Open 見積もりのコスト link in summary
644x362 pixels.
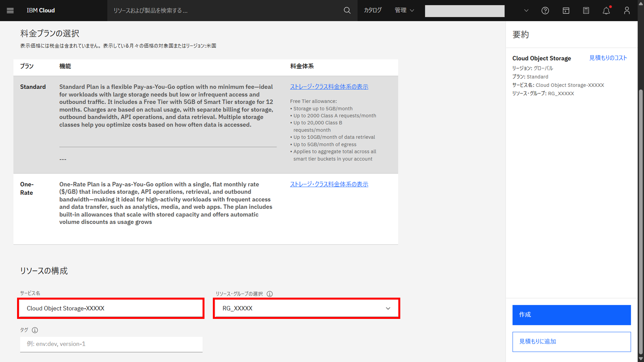608,58
